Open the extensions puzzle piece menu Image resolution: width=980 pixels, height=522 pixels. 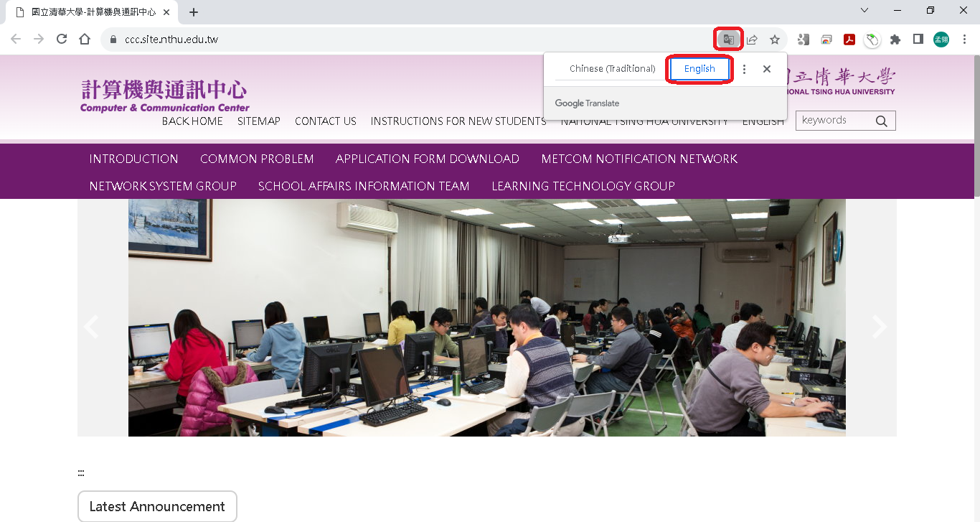(x=895, y=39)
